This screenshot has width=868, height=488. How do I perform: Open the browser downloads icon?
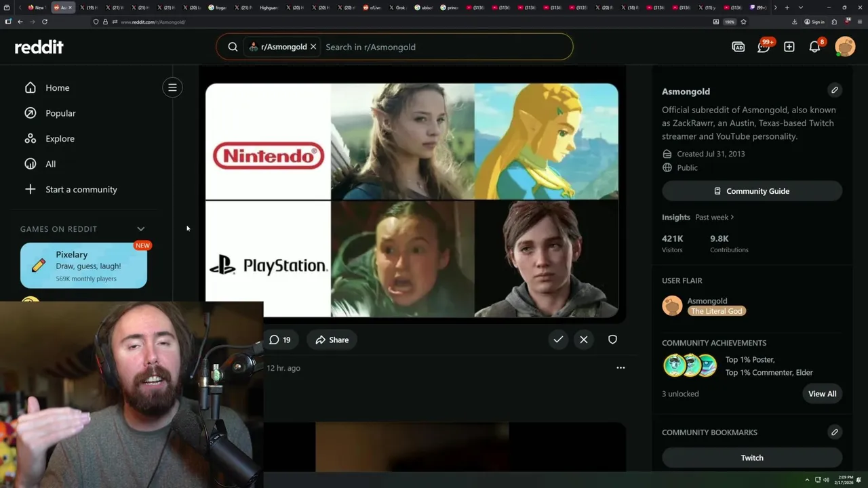(x=794, y=22)
